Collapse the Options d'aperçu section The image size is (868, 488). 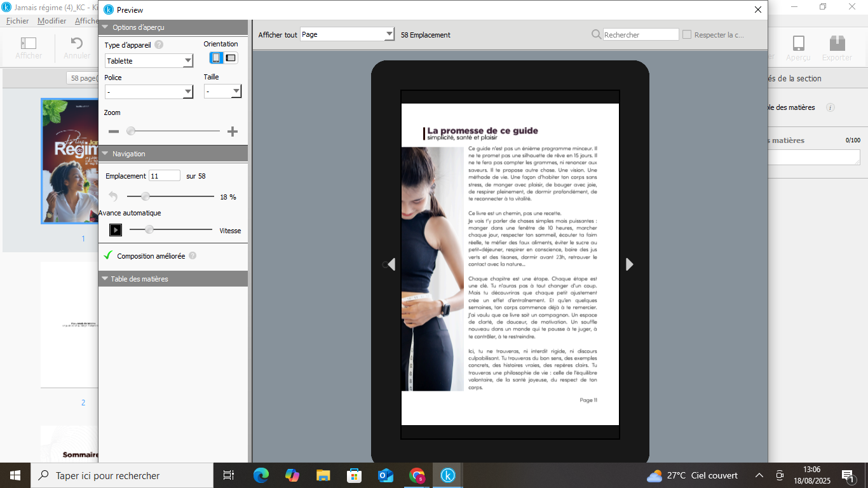pyautogui.click(x=105, y=28)
